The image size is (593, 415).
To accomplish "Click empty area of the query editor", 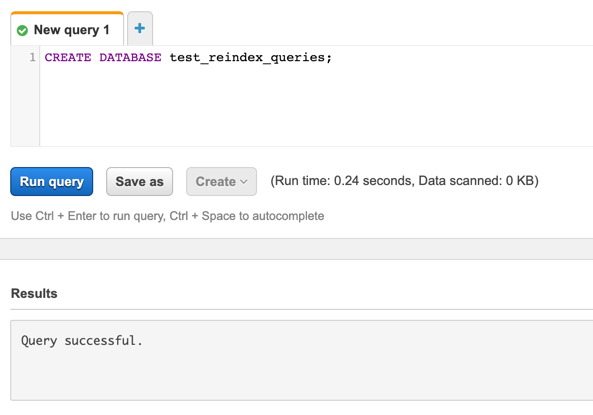I will [x=316, y=106].
